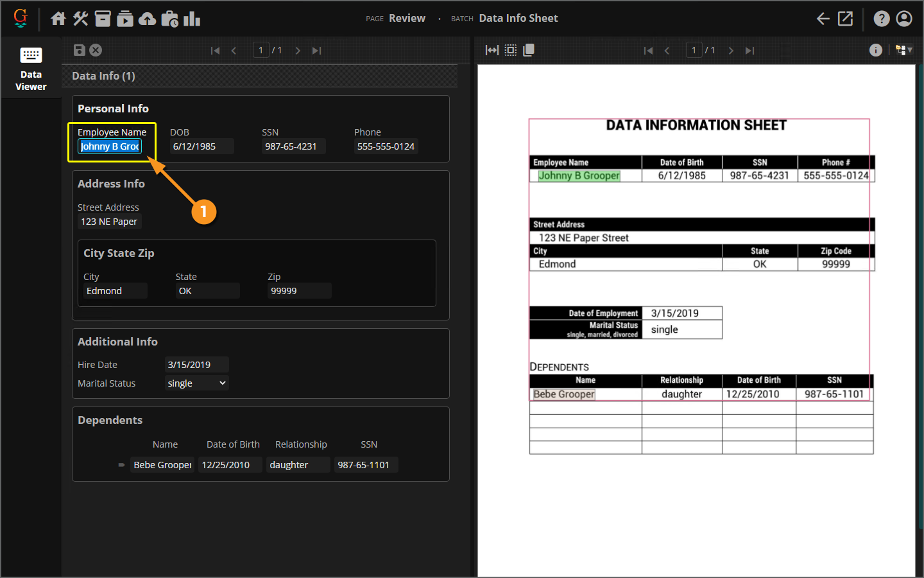Image resolution: width=924 pixels, height=578 pixels.
Task: Click the help question mark icon
Action: pos(882,19)
